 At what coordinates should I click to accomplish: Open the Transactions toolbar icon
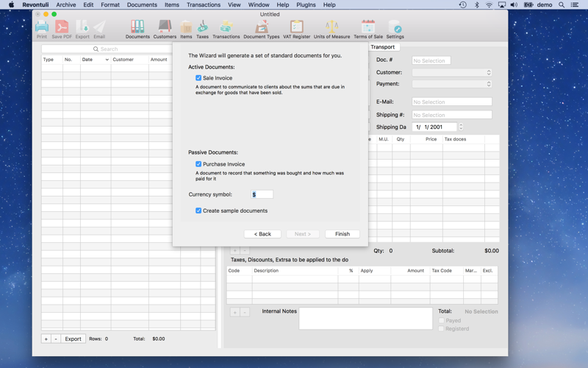pos(226,29)
